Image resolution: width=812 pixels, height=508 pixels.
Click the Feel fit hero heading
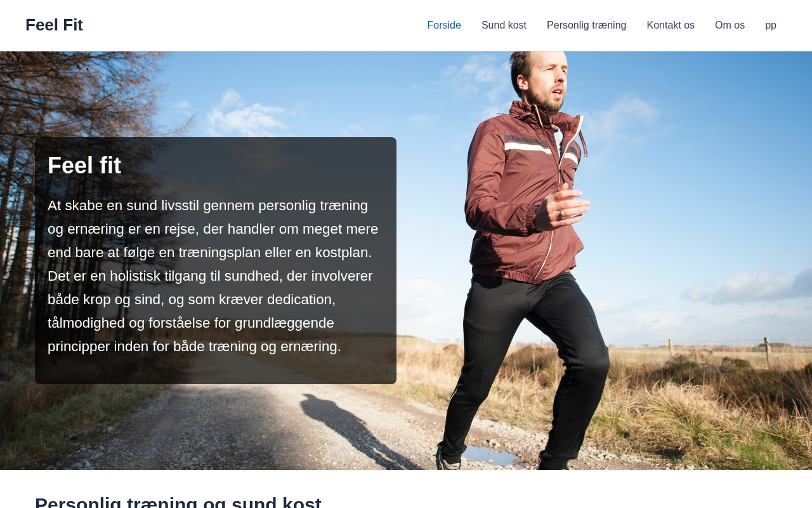(84, 166)
